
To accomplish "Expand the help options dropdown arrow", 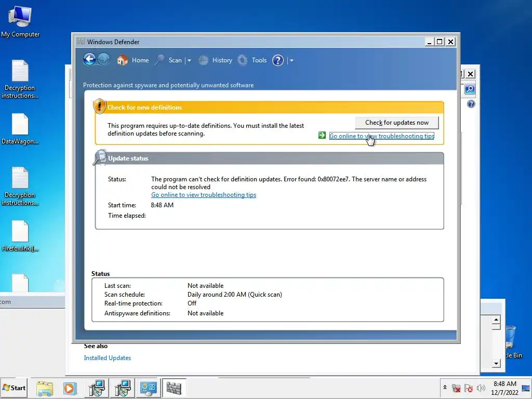I will click(x=291, y=60).
